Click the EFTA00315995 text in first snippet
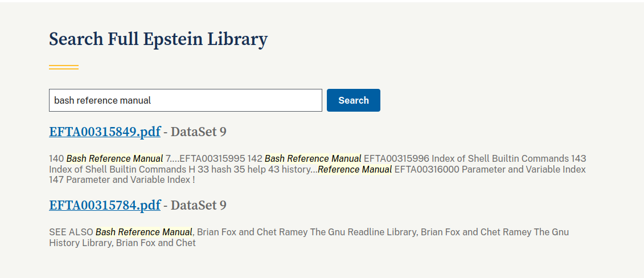The image size is (644, 278). click(212, 159)
